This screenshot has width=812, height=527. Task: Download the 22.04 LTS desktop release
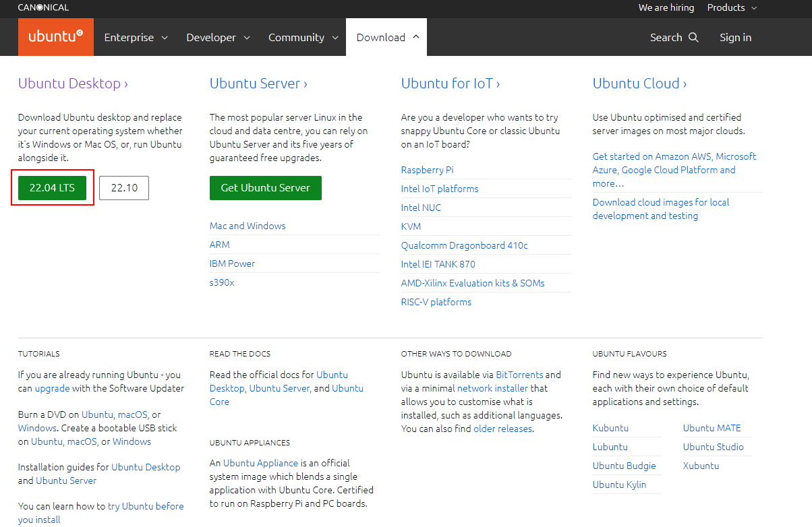52,188
